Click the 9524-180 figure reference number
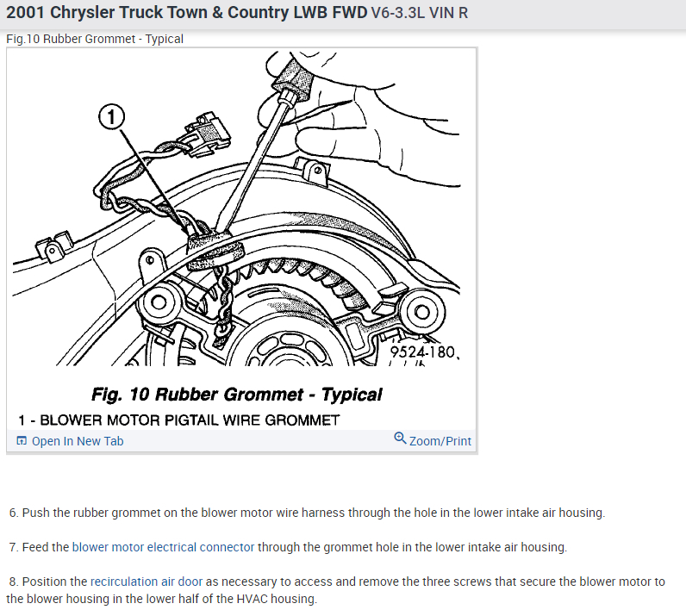 423,352
